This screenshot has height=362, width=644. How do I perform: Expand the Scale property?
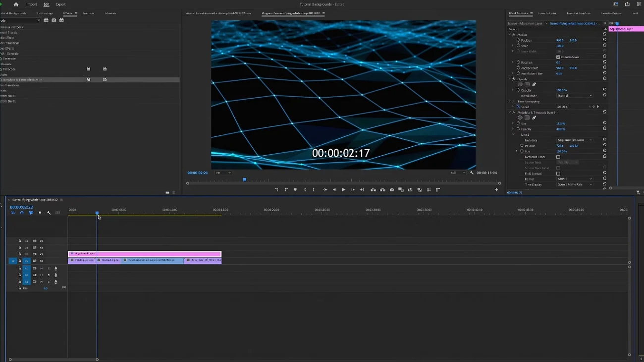(513, 46)
